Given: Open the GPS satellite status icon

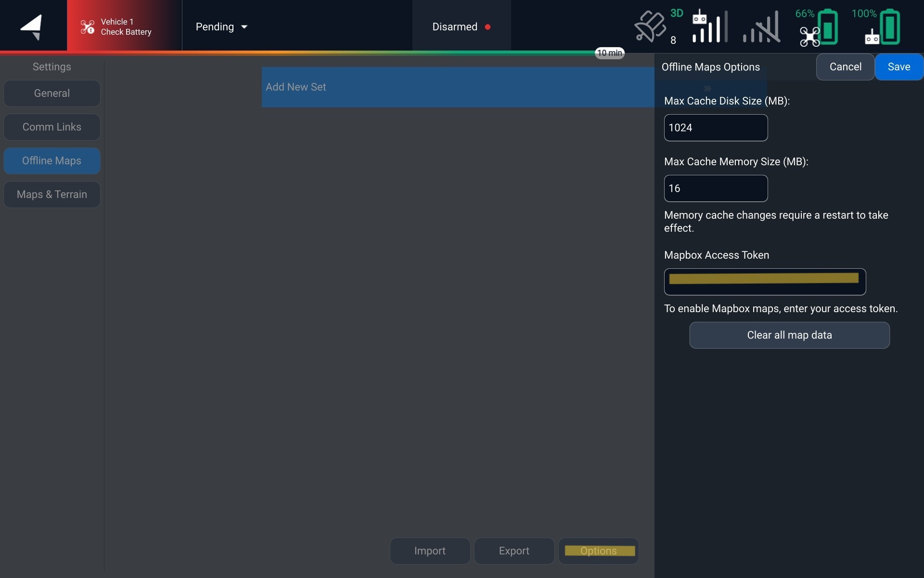Looking at the screenshot, I should pyautogui.click(x=651, y=26).
